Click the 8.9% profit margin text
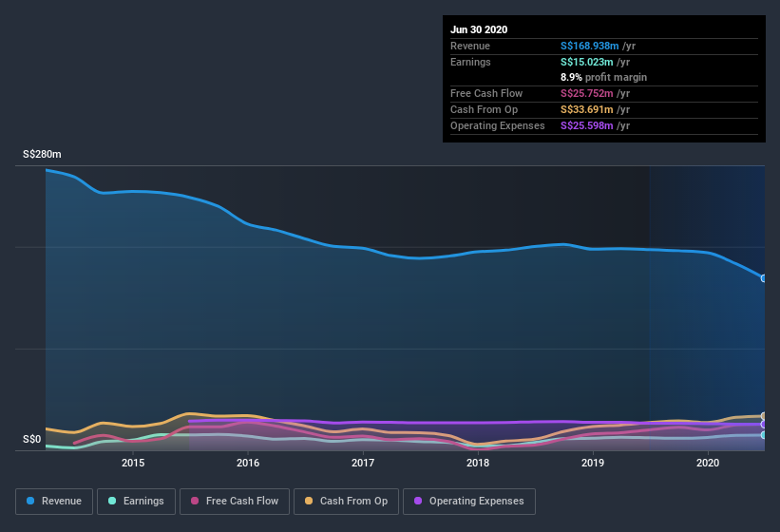Viewport: 780px width, 532px height. click(603, 77)
